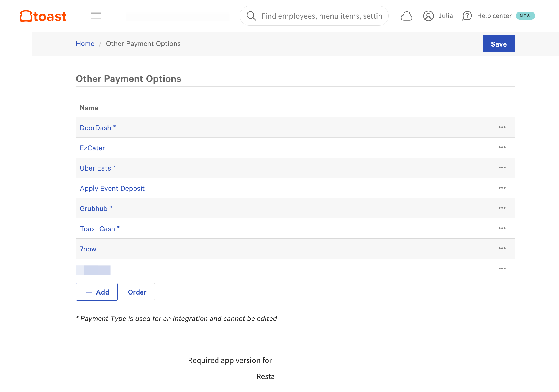
Task: Open the EzCater payment option
Action: [92, 148]
